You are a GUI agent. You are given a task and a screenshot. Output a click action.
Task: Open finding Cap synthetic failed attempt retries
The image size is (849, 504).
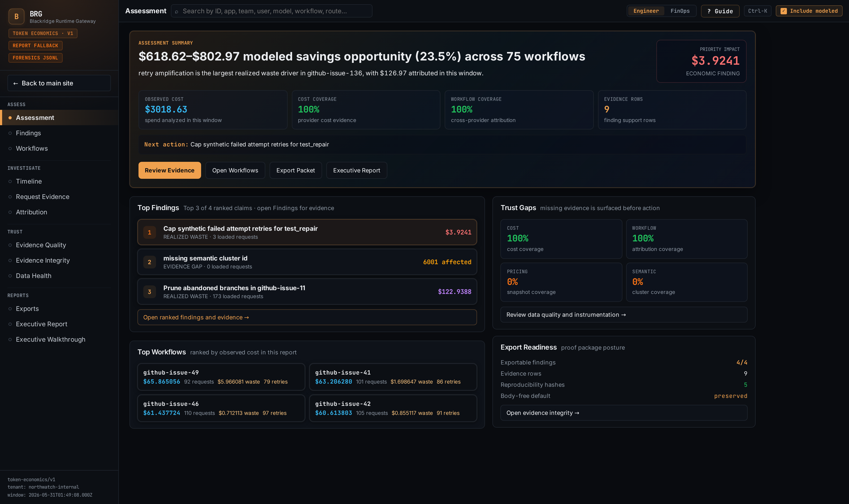(307, 232)
